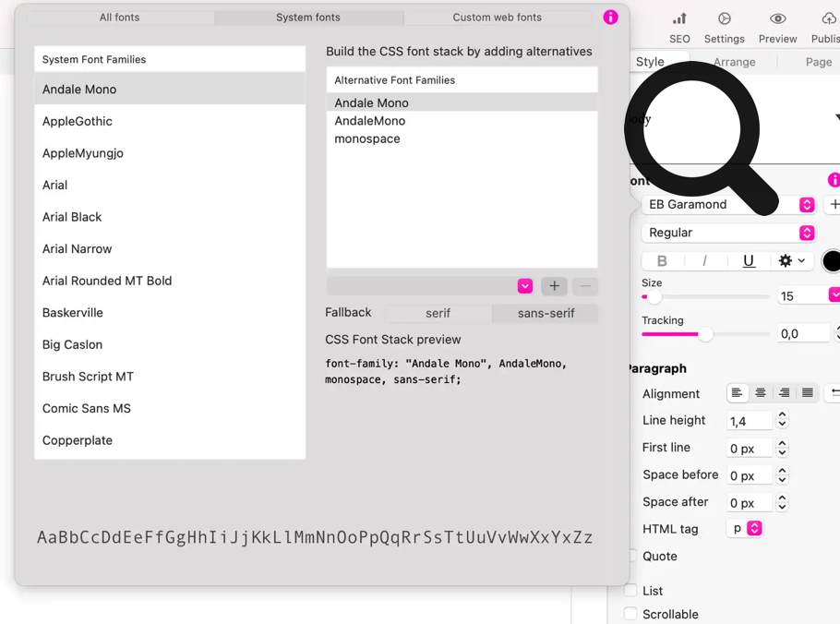Image resolution: width=840 pixels, height=624 pixels.
Task: Select justify paragraph alignment
Action: 807,393
